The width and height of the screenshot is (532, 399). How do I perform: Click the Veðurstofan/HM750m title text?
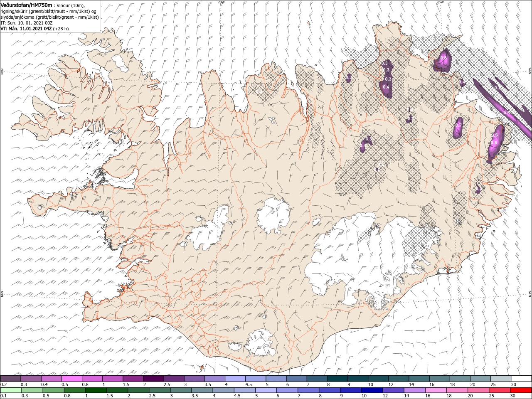coord(27,5)
